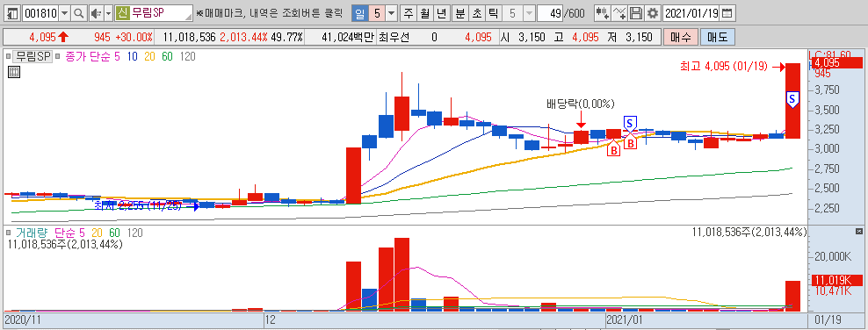The image size is (868, 330).
Task: Open the daily interval dropdown arrow
Action: [x=391, y=13]
